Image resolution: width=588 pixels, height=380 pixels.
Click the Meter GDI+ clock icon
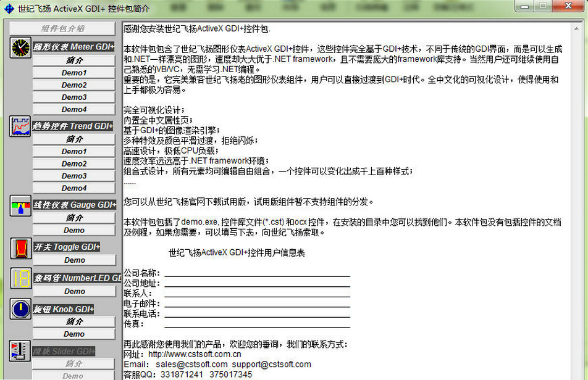20,47
